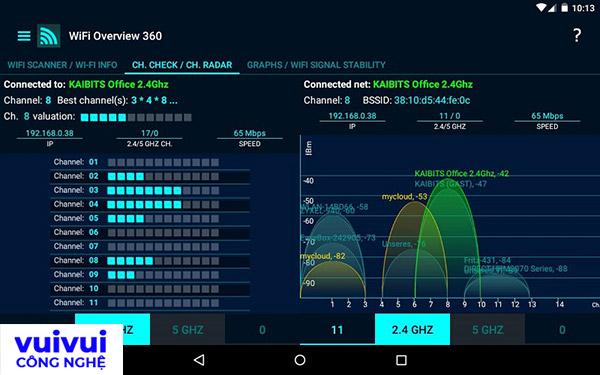
Task: Open the hamburger navigation menu
Action: [24, 36]
